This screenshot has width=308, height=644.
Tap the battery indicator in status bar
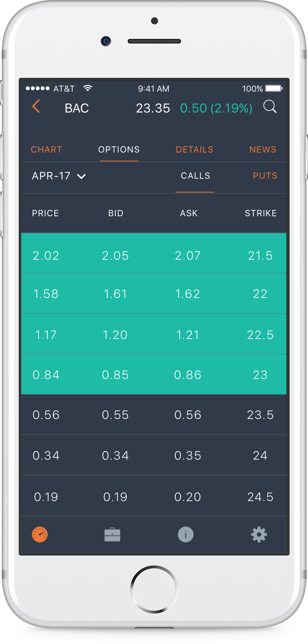[274, 88]
